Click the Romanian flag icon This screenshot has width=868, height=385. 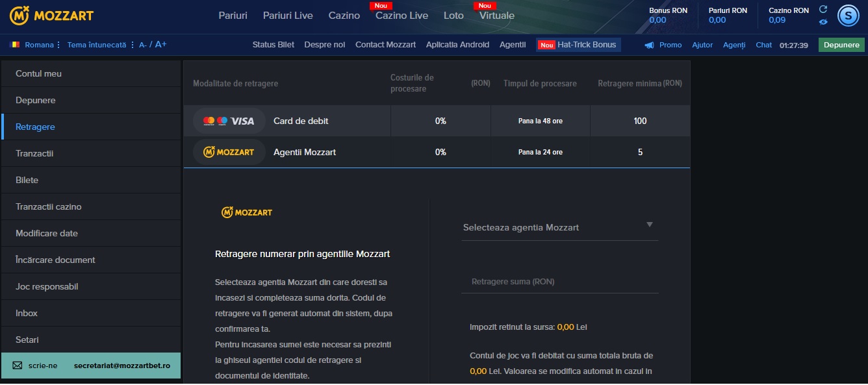[15, 45]
